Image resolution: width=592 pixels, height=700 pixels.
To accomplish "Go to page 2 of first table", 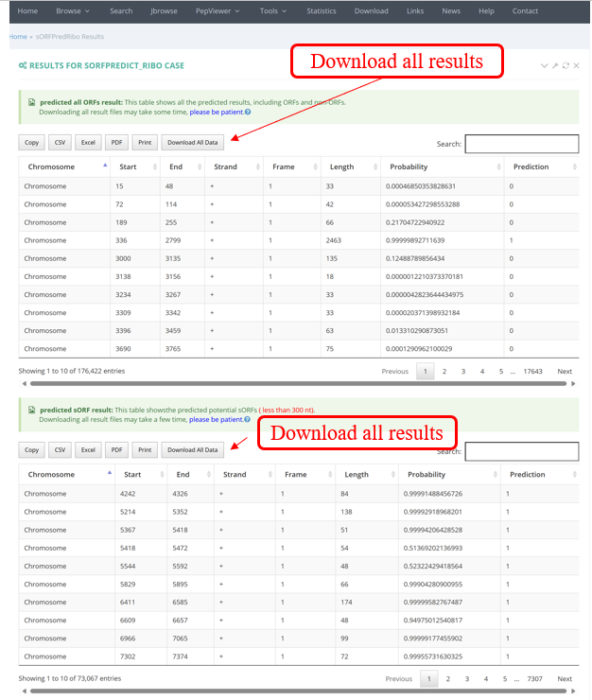I will [x=444, y=372].
